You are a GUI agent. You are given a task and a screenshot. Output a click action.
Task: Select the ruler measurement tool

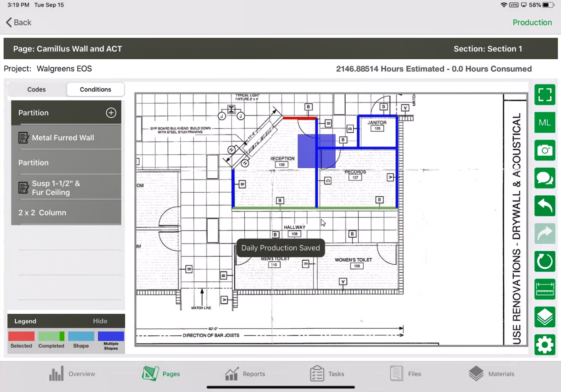pyautogui.click(x=544, y=289)
